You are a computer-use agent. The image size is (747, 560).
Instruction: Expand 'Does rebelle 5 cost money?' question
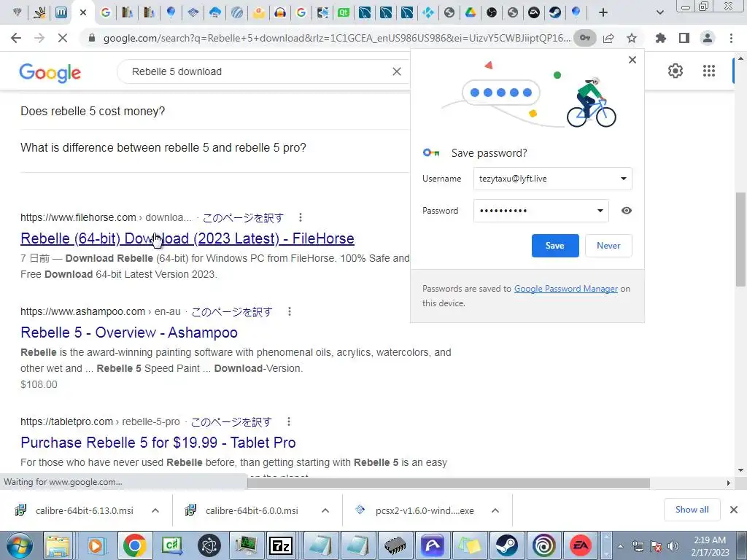click(215, 111)
